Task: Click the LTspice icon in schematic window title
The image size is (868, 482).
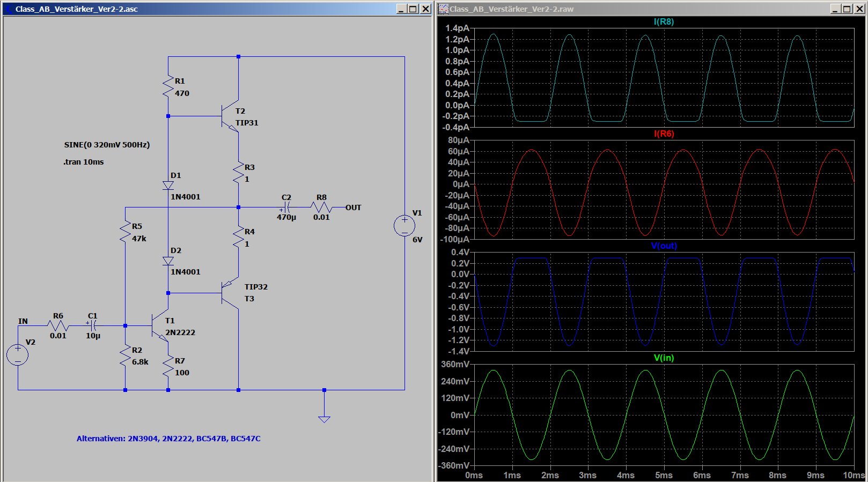Action: [8, 9]
